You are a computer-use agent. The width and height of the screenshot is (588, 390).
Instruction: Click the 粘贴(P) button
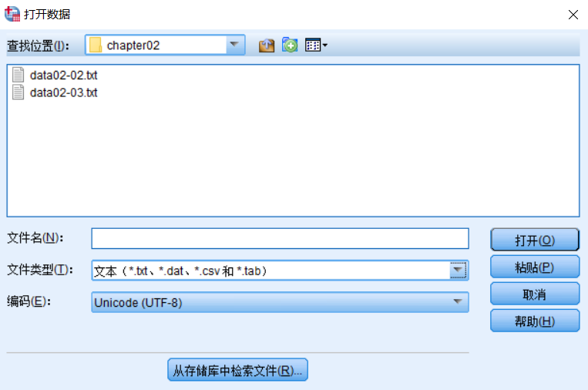[x=535, y=267]
